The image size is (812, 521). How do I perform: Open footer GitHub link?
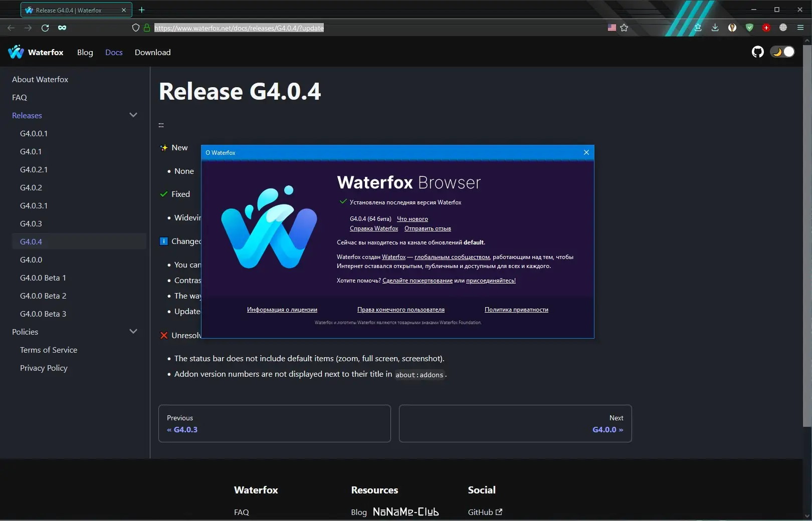click(x=485, y=512)
